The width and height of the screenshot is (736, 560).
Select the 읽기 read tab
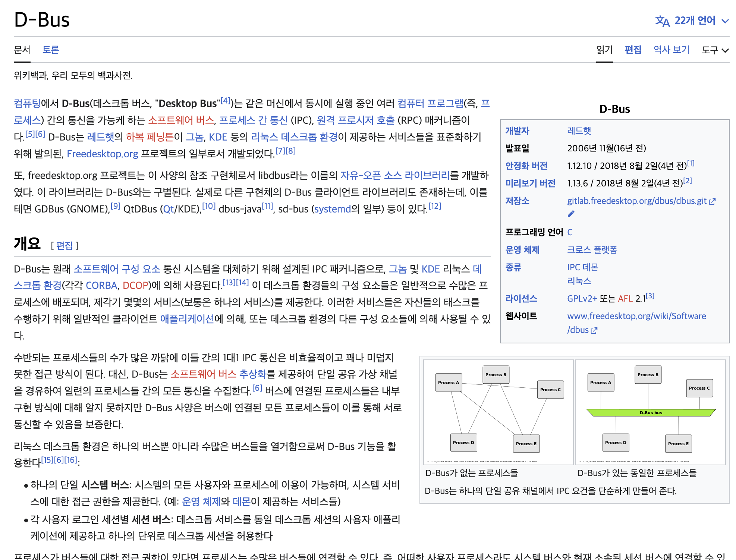[604, 50]
